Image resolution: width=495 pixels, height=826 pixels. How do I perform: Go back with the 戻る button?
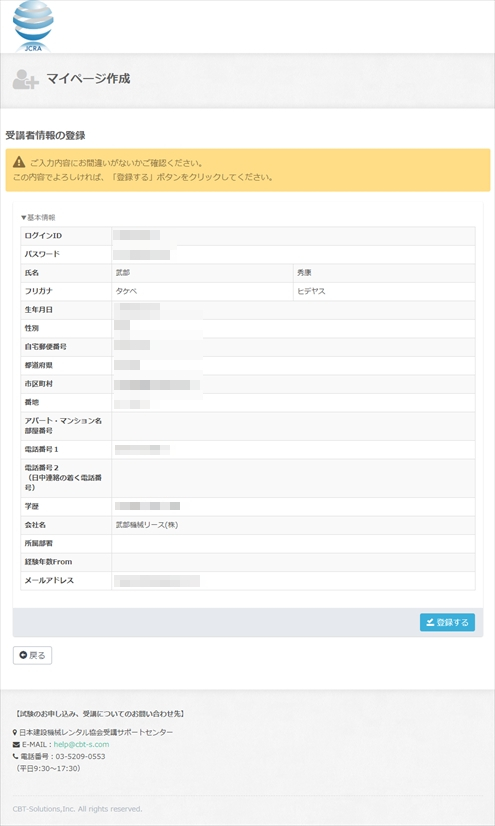point(32,655)
